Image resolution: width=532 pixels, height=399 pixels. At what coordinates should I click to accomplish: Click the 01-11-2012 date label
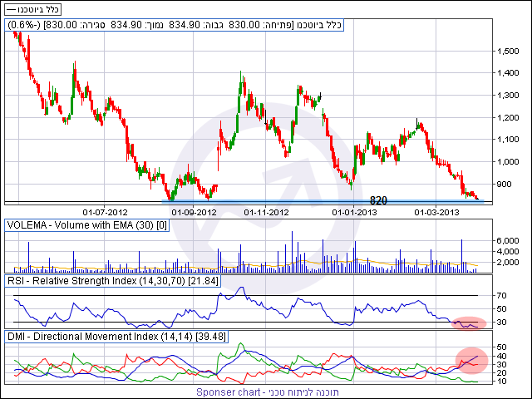click(266, 213)
